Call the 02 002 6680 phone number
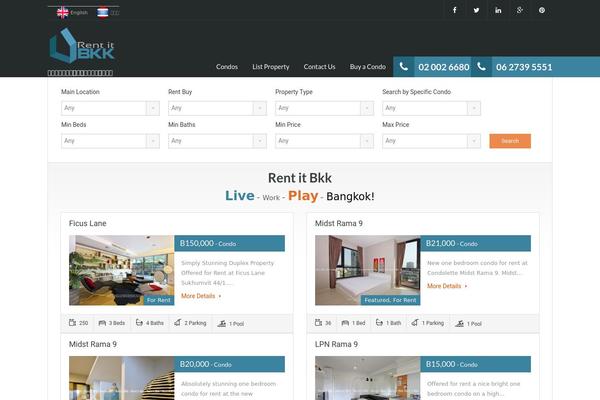600x400 pixels. (443, 67)
